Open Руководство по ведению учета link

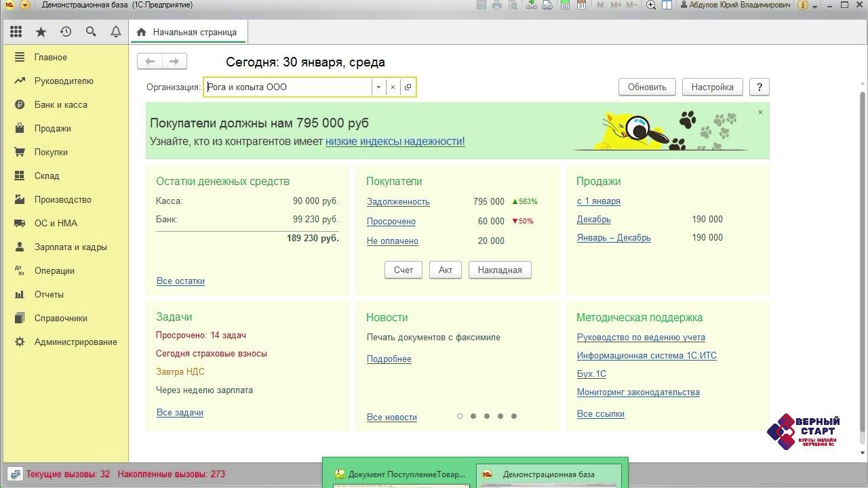coord(641,338)
